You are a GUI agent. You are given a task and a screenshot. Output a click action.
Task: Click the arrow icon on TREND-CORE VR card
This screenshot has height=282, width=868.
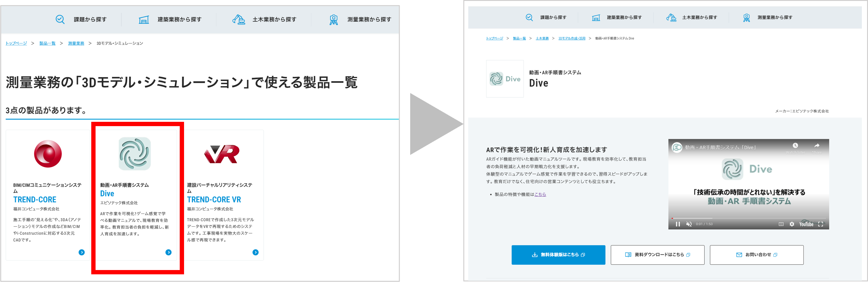(256, 252)
